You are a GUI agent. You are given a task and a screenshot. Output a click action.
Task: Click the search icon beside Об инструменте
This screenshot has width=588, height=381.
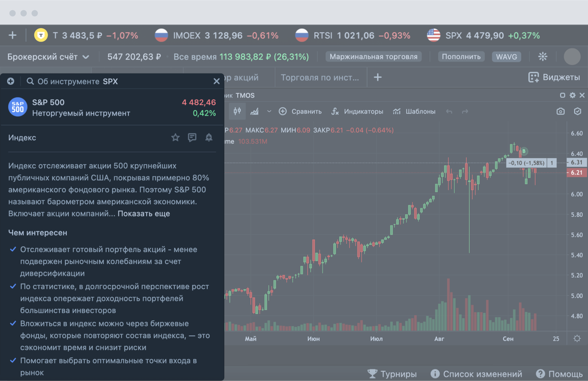pos(30,82)
